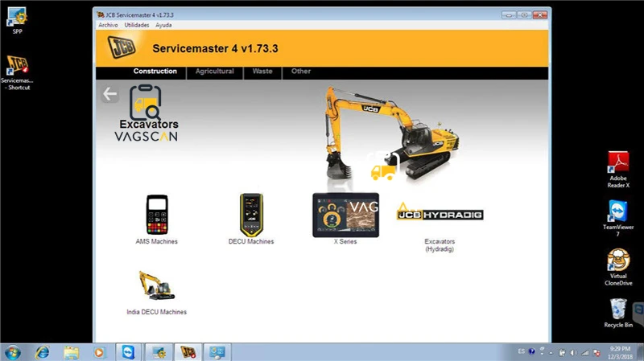Select the Servicemaster Shortcut desktop icon

click(x=17, y=72)
